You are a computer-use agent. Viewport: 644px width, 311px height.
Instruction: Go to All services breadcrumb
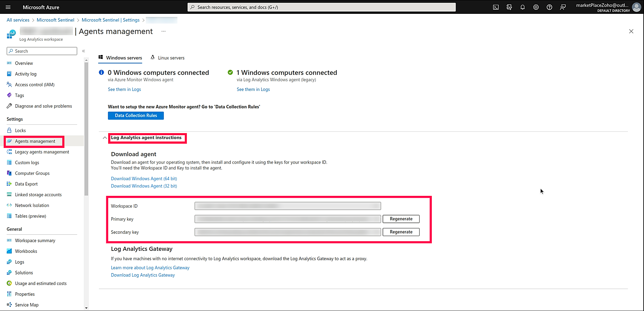click(x=18, y=20)
